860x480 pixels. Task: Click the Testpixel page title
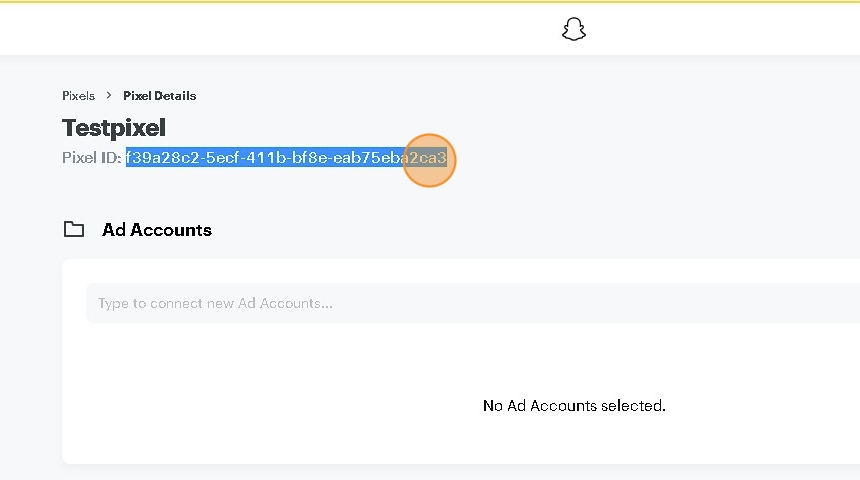tap(114, 128)
